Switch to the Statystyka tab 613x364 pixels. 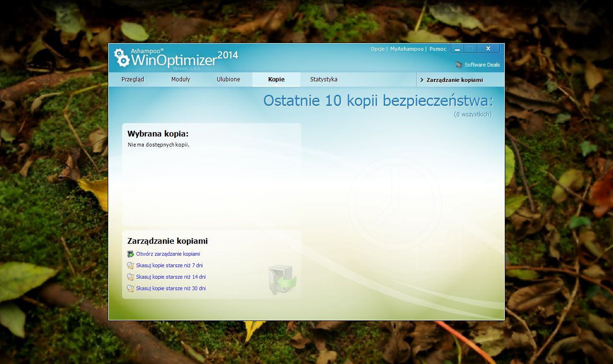(x=324, y=80)
